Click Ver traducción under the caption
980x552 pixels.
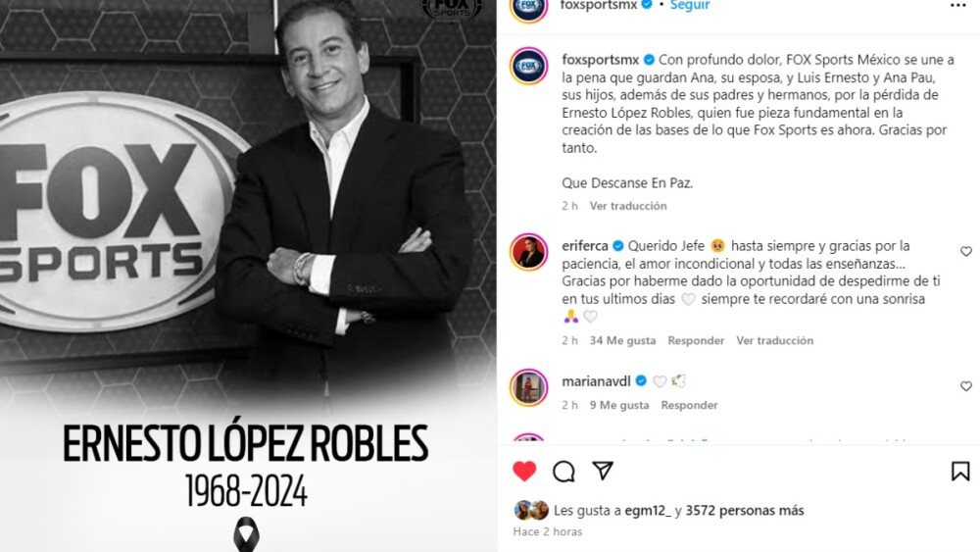click(x=628, y=206)
